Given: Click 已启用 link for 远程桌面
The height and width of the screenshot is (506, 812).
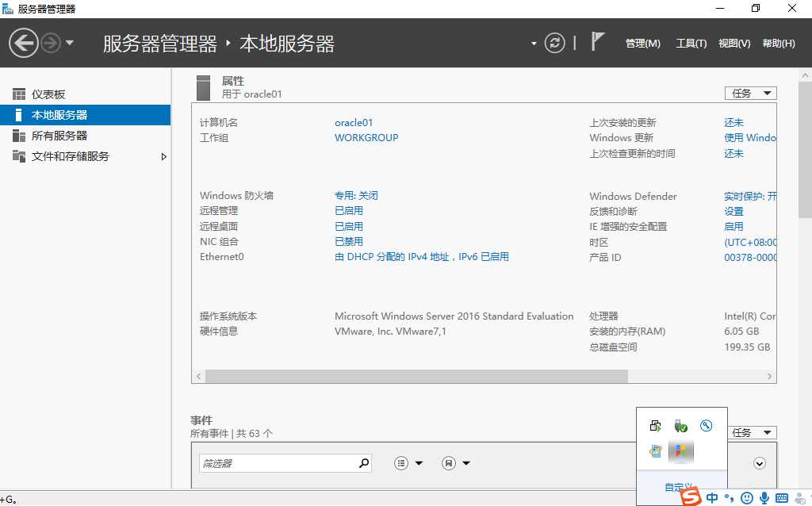Looking at the screenshot, I should (x=349, y=226).
